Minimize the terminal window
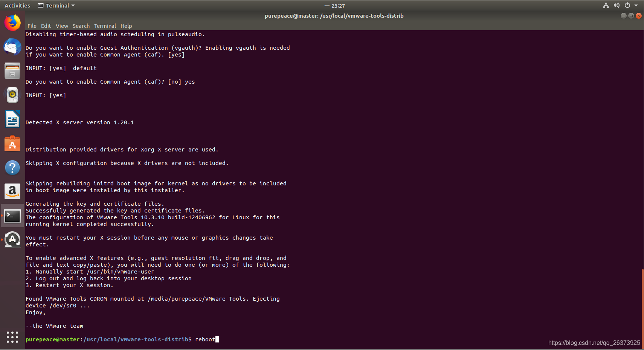 pos(623,16)
